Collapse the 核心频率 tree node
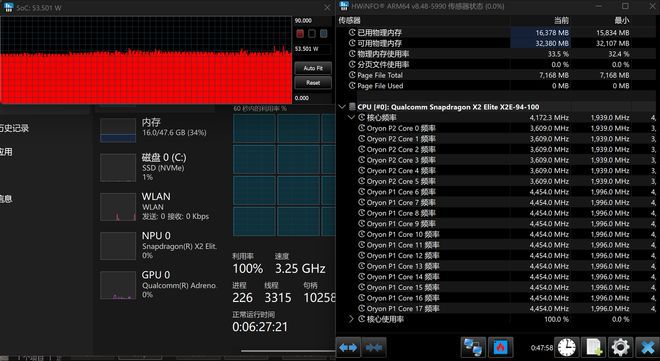 pos(351,117)
